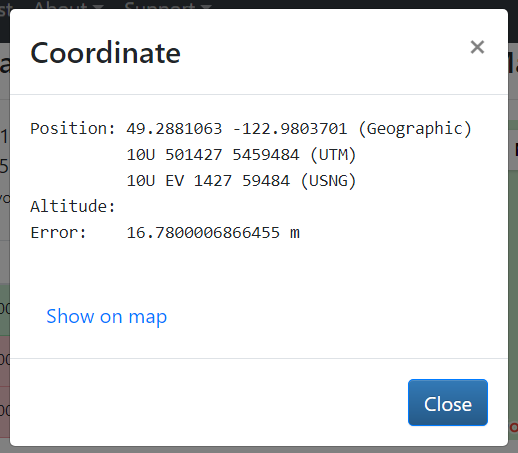
Task: Click the Position label
Action: (x=73, y=129)
